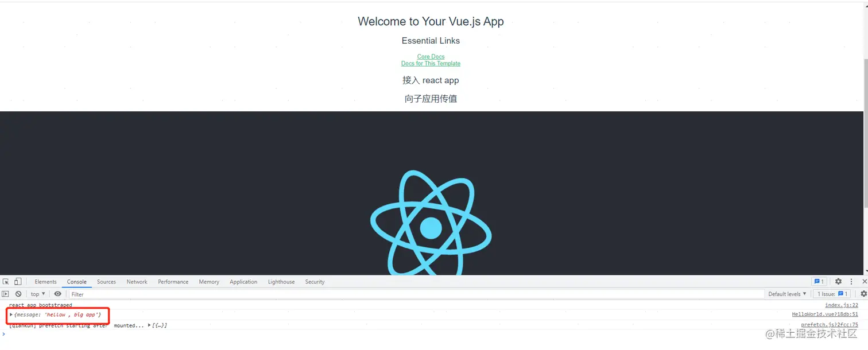Open the issues badge in DevTools tab bar

pos(819,282)
